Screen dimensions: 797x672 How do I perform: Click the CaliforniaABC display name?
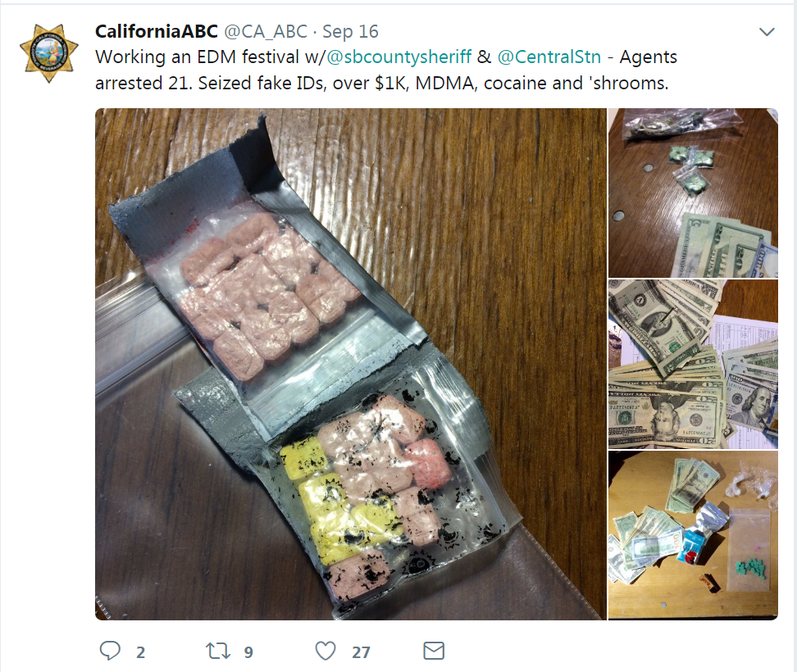(157, 31)
